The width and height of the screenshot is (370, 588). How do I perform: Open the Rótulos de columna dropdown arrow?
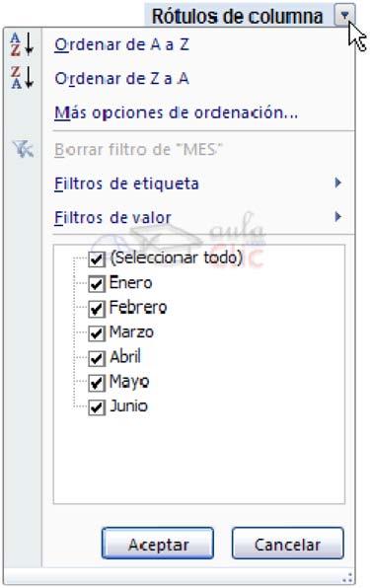coord(344,16)
